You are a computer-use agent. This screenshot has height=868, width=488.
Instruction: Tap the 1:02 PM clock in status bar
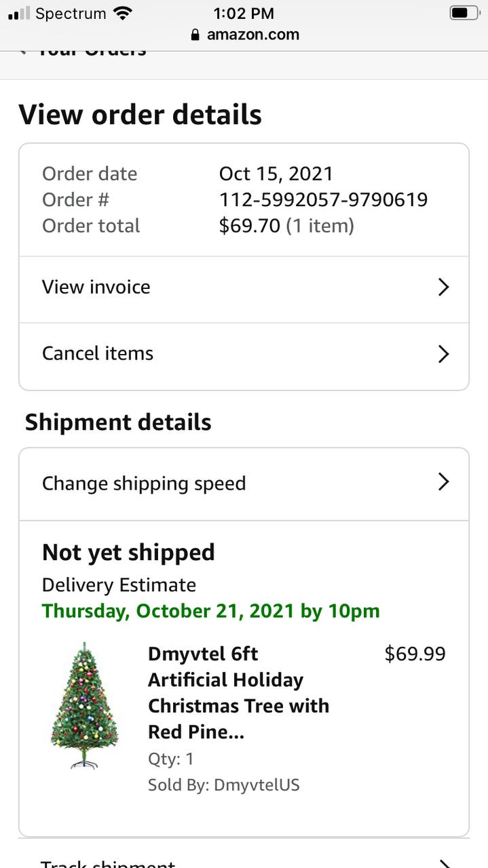[x=244, y=13]
